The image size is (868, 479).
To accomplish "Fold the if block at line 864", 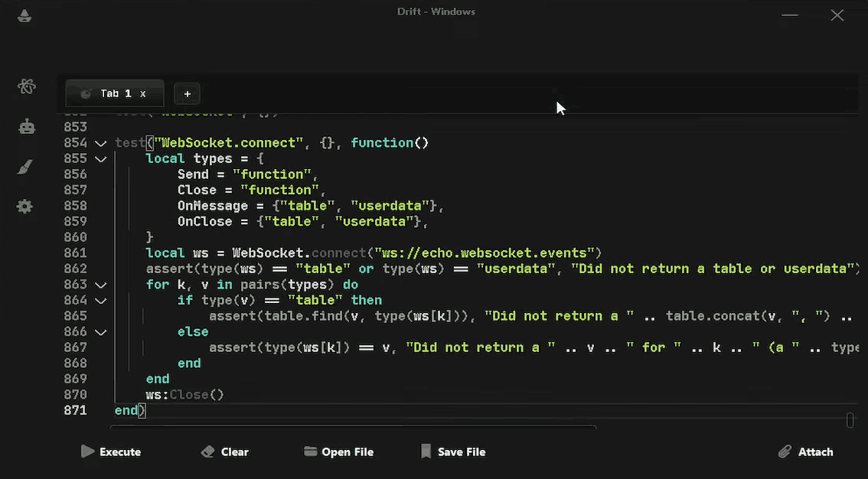I will pos(100,301).
